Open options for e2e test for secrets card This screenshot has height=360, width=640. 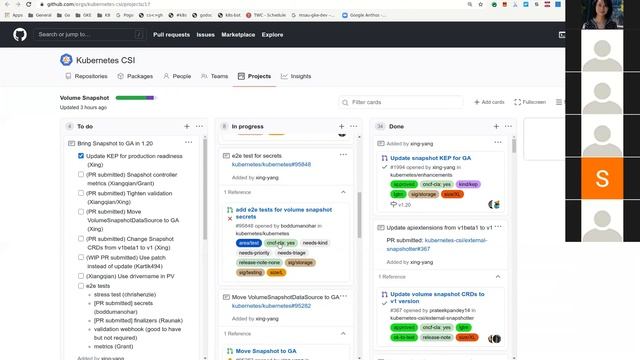pyautogui.click(x=343, y=155)
